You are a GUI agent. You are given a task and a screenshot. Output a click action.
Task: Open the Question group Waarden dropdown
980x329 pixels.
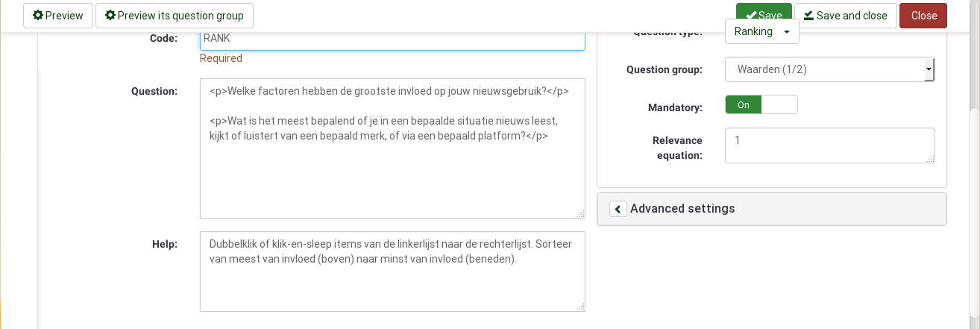coord(829,69)
